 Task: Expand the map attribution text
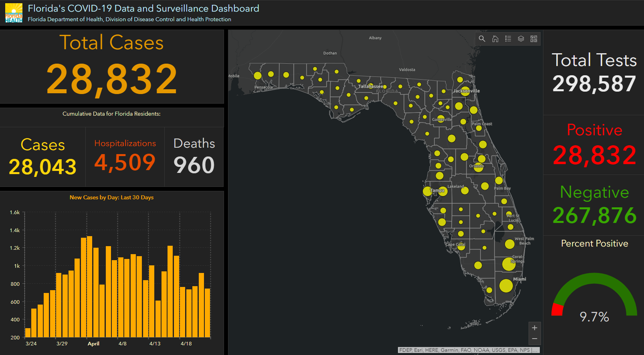(x=468, y=350)
